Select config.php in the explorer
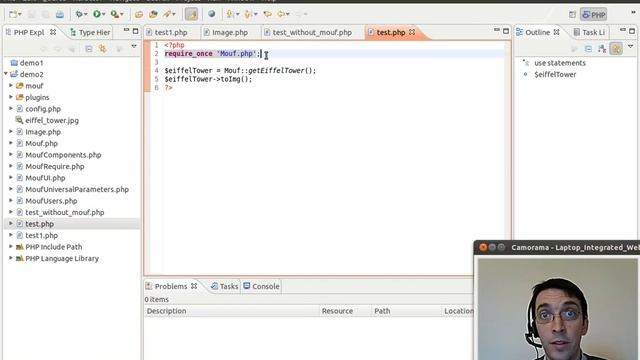Screen dimensions: 640x360 click(x=43, y=109)
